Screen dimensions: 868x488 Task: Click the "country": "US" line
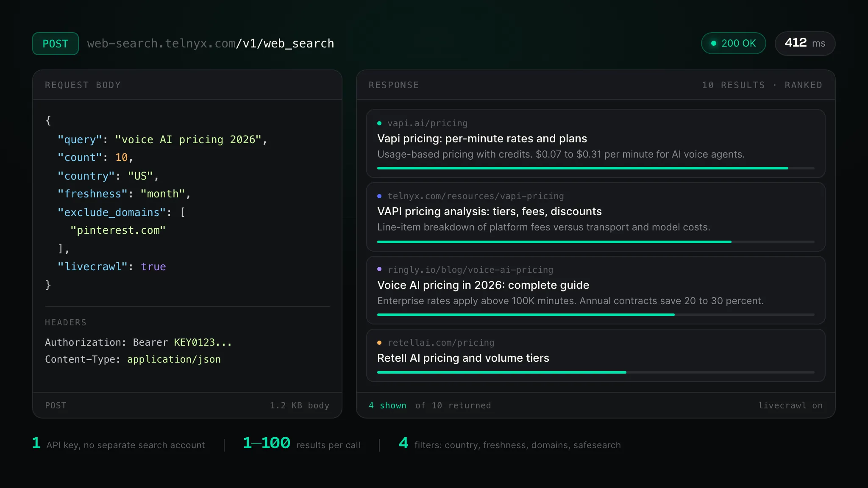[108, 176]
